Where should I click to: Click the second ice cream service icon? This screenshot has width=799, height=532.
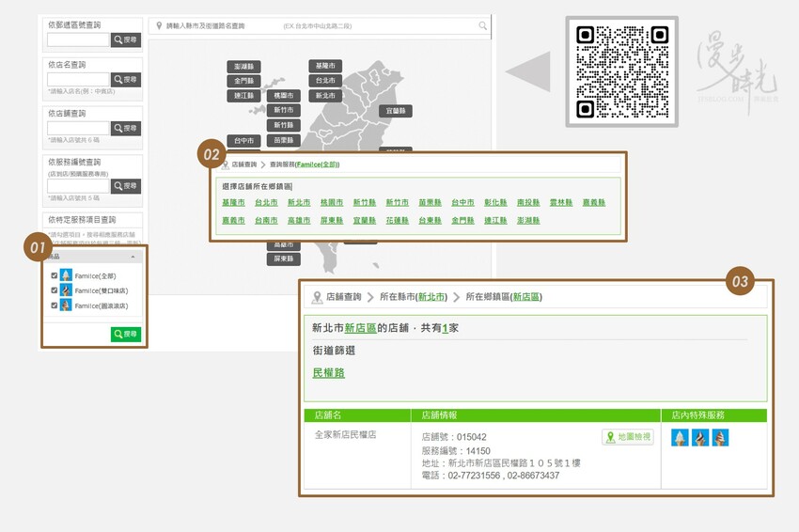(x=700, y=437)
